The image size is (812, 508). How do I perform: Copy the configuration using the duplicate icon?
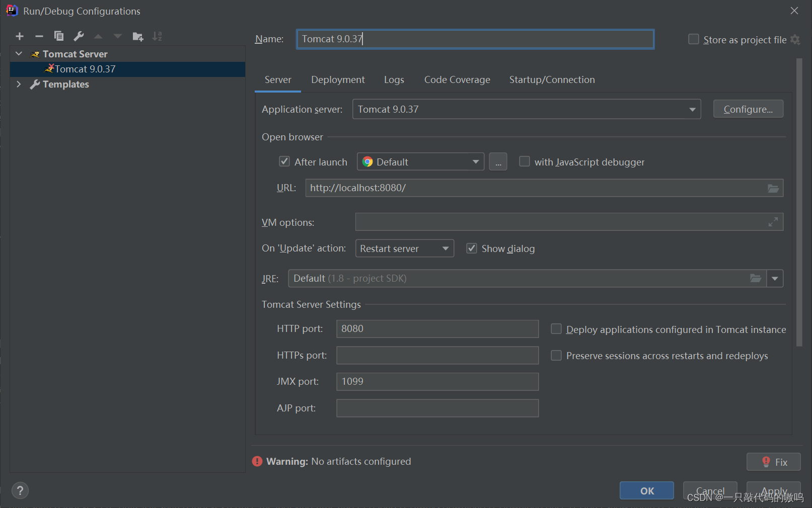tap(59, 36)
